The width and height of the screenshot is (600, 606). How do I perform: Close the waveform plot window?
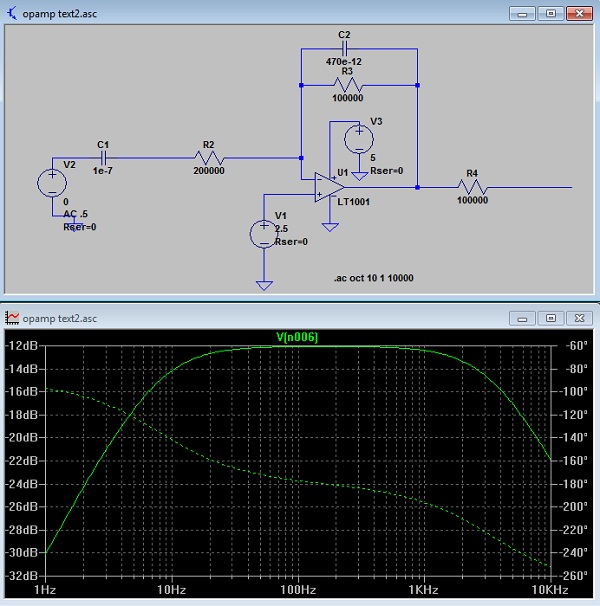coord(578,318)
